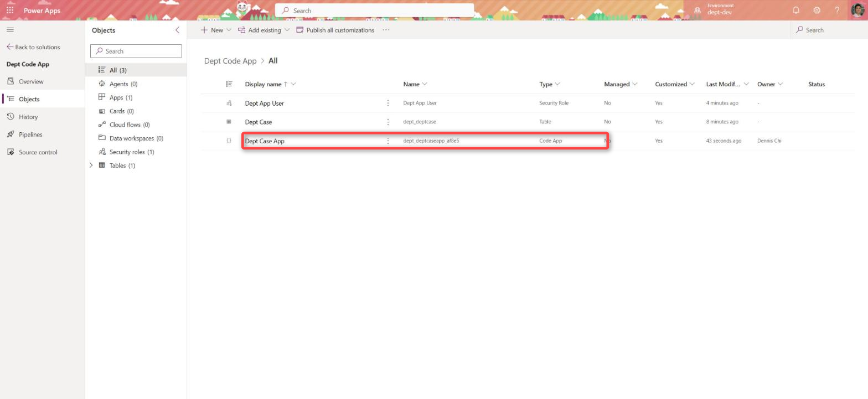Open the Type column header dropdown
Image resolution: width=868 pixels, height=399 pixels.
click(x=550, y=84)
